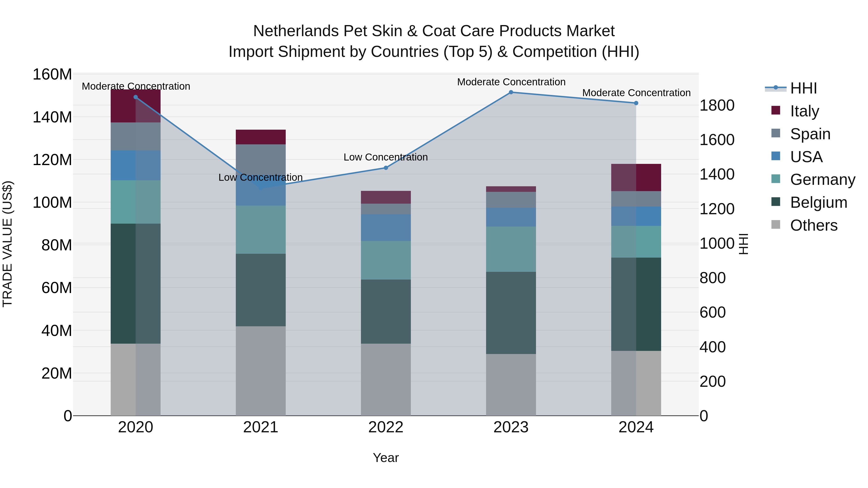The height and width of the screenshot is (488, 868).
Task: Click the 'Moderate Concentration' label above 2020
Action: pyautogui.click(x=136, y=86)
